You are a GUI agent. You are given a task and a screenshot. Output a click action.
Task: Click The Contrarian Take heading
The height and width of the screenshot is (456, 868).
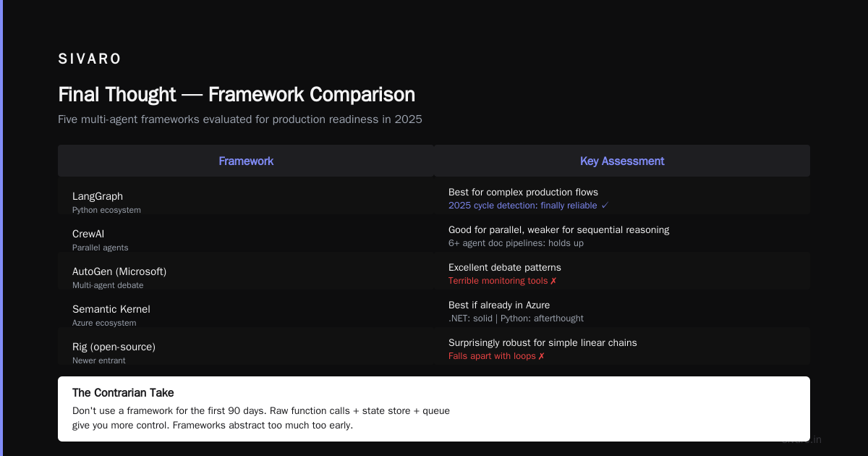point(123,393)
